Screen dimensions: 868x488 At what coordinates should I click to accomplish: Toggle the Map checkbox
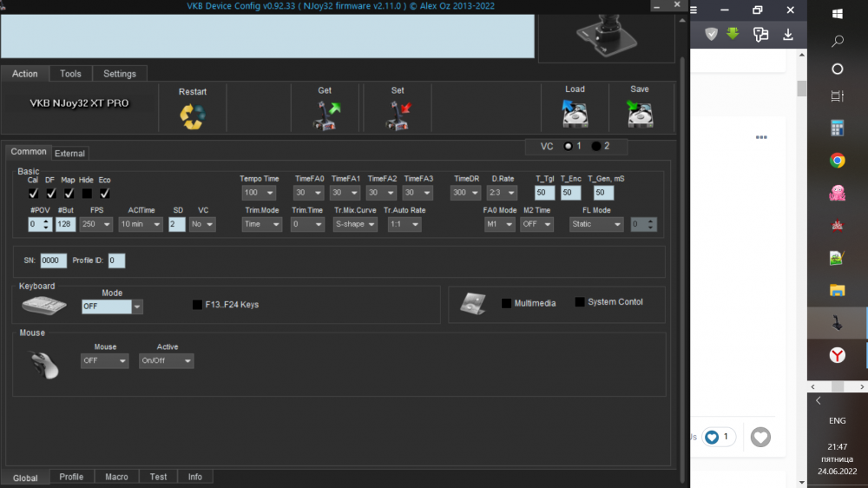pos(69,194)
